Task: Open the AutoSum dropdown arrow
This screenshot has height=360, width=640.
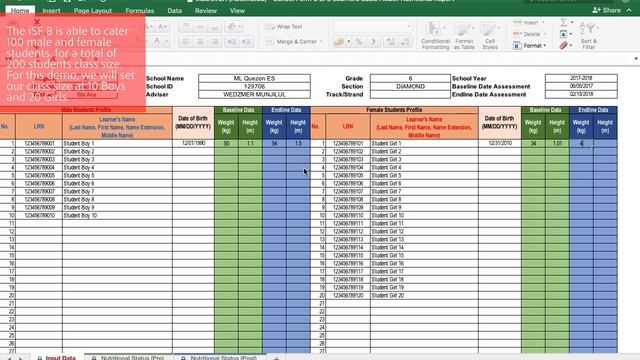Action: [x=572, y=22]
